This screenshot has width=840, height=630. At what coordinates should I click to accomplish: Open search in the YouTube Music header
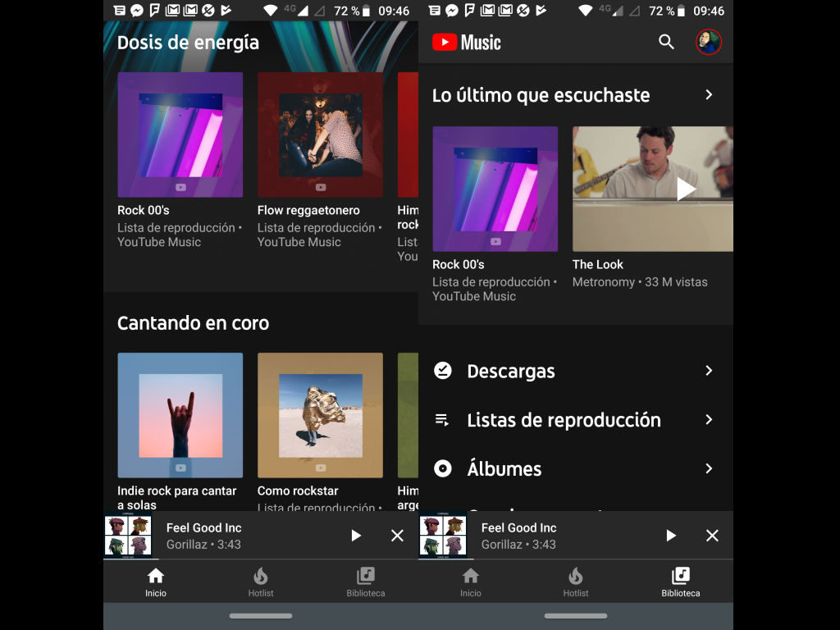tap(666, 42)
